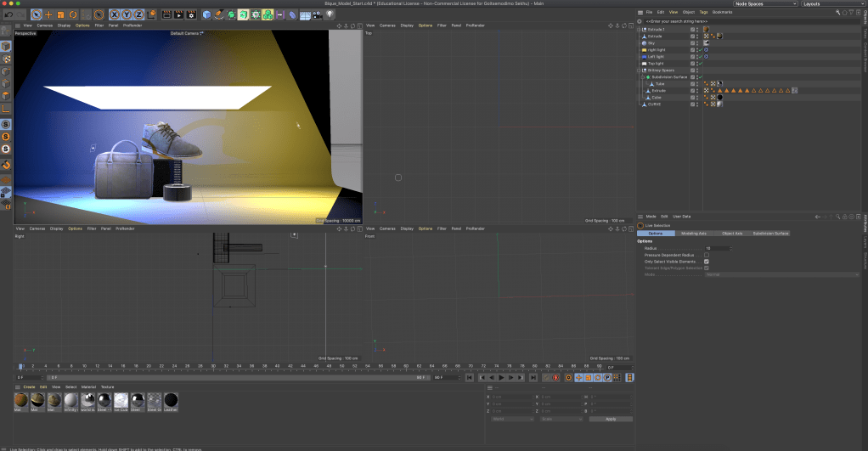Toggle the X-axis lock icon
This screenshot has width=868, height=451.
coord(115,14)
